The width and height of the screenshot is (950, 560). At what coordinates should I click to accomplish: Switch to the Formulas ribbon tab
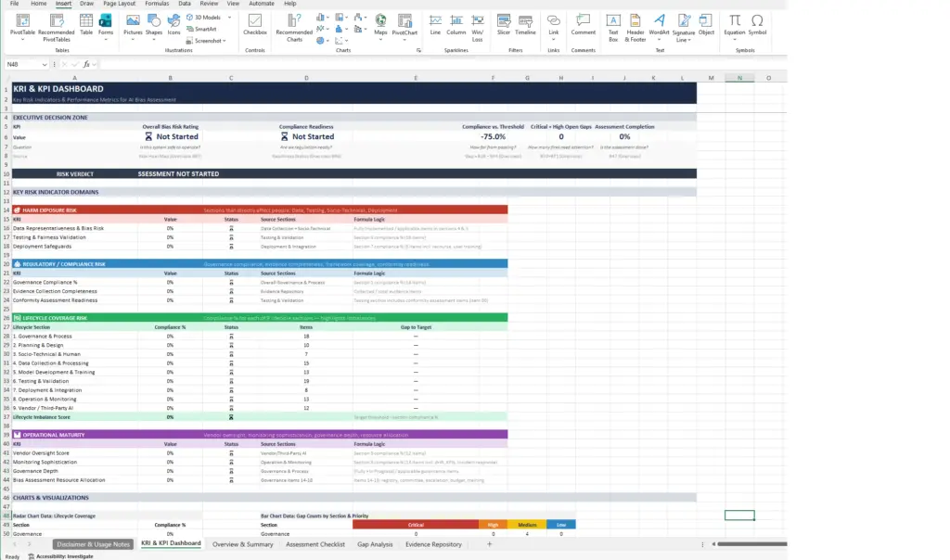point(156,4)
